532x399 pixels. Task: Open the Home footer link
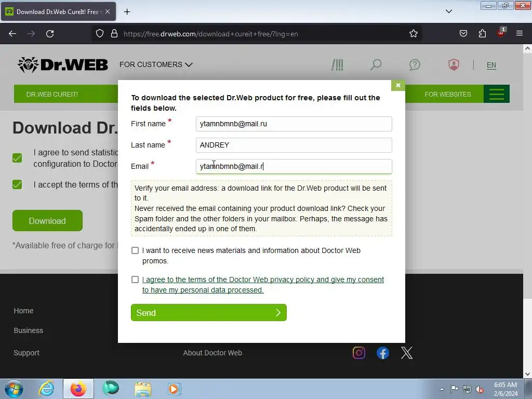coord(23,311)
